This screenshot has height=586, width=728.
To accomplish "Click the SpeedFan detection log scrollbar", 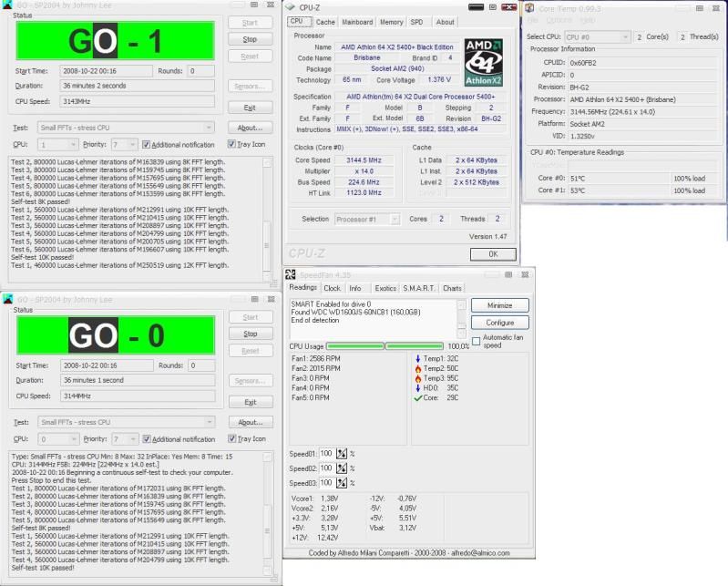I will [462, 319].
